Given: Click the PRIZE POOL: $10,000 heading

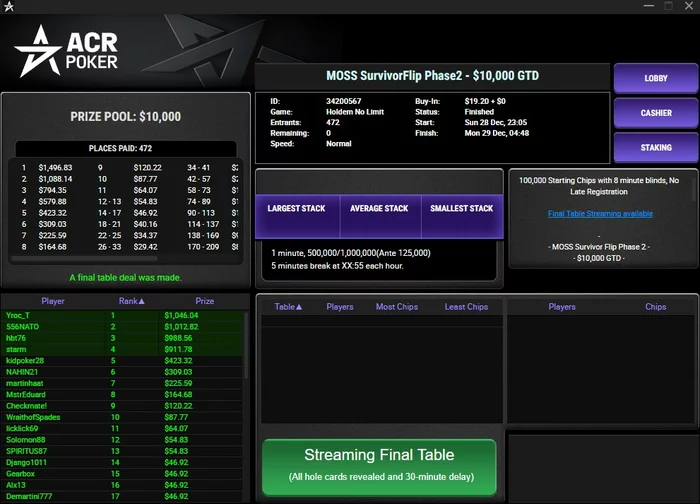Looking at the screenshot, I should [125, 117].
